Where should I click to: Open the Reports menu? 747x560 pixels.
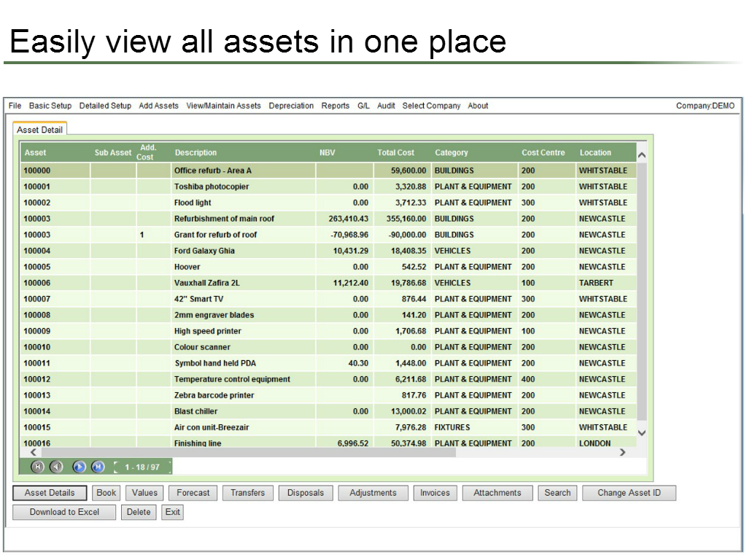(x=335, y=105)
